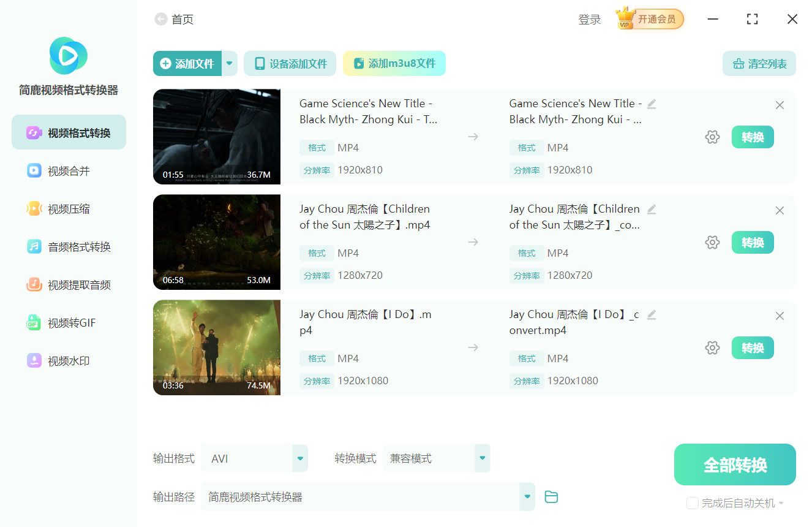Switch to 视频提取音频 tab label
This screenshot has width=812, height=527.
[80, 285]
